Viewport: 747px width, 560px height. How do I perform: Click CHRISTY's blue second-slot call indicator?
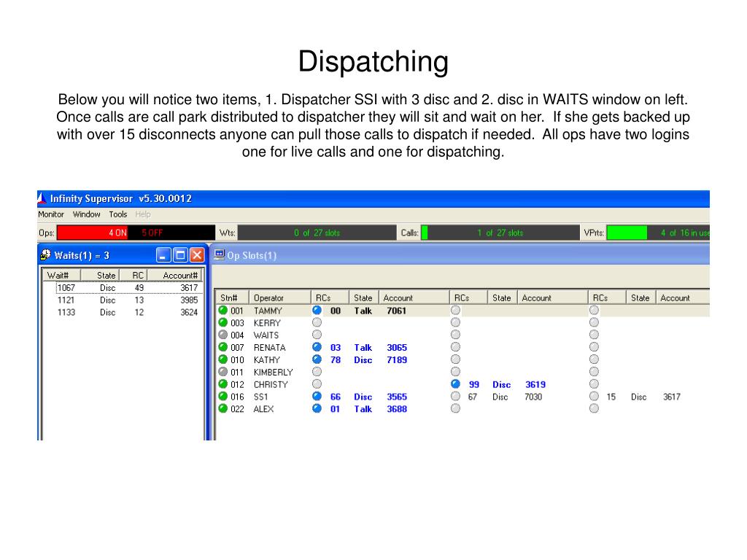coord(455,384)
